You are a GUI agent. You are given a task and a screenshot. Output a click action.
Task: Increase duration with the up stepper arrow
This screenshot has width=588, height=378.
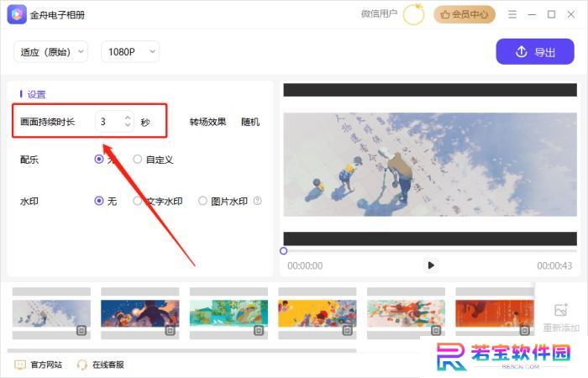(128, 118)
